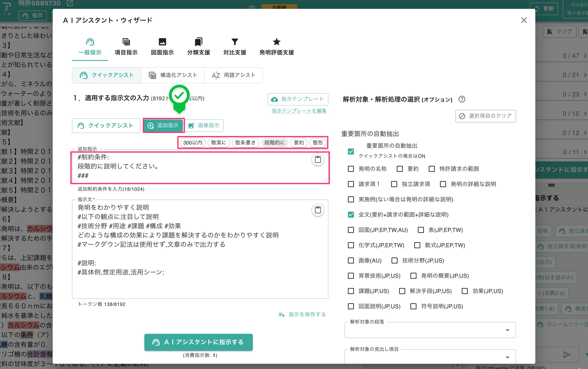Check the 表(JP,EP,TW) checkbox
Viewport: 588px width, 369px height.
coord(421,230)
